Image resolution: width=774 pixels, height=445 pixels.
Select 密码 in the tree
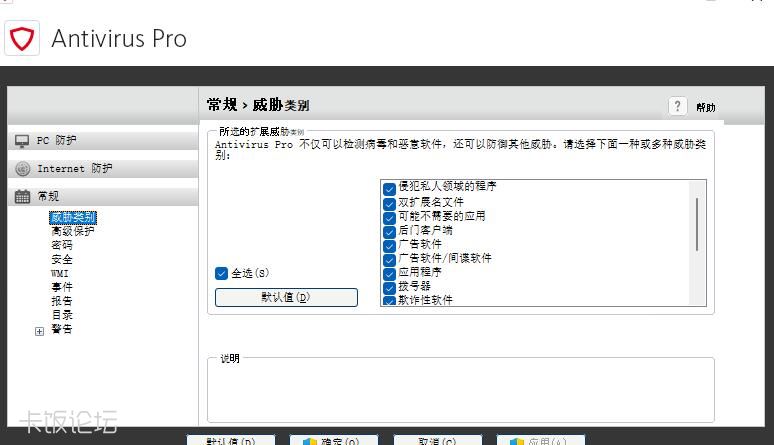pos(62,245)
